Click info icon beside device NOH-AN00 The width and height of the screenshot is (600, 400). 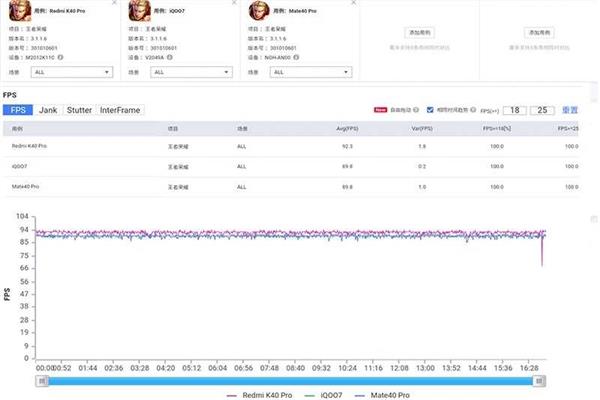click(296, 57)
